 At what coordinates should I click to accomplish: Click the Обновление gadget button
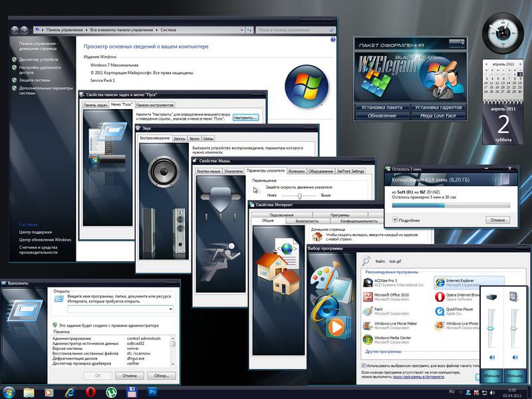pyautogui.click(x=382, y=116)
